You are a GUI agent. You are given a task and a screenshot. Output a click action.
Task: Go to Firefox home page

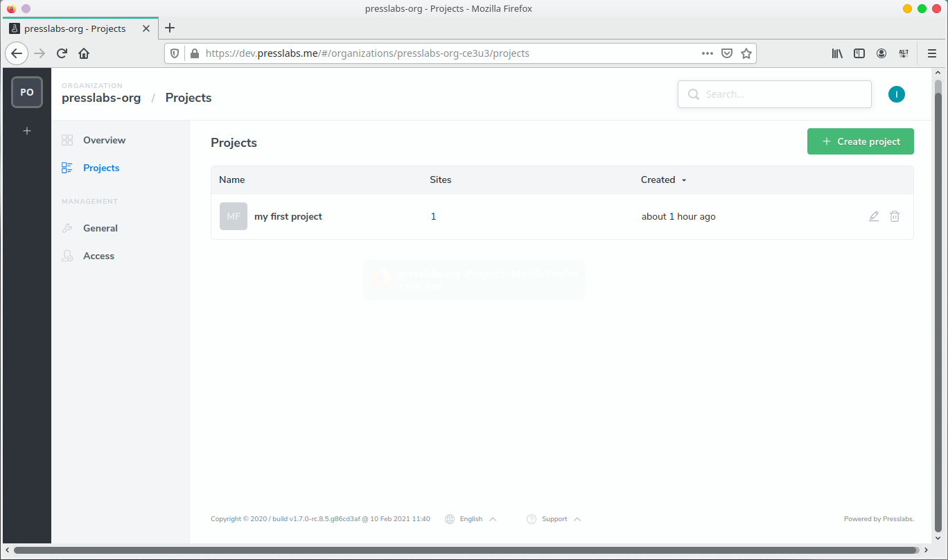pos(84,53)
